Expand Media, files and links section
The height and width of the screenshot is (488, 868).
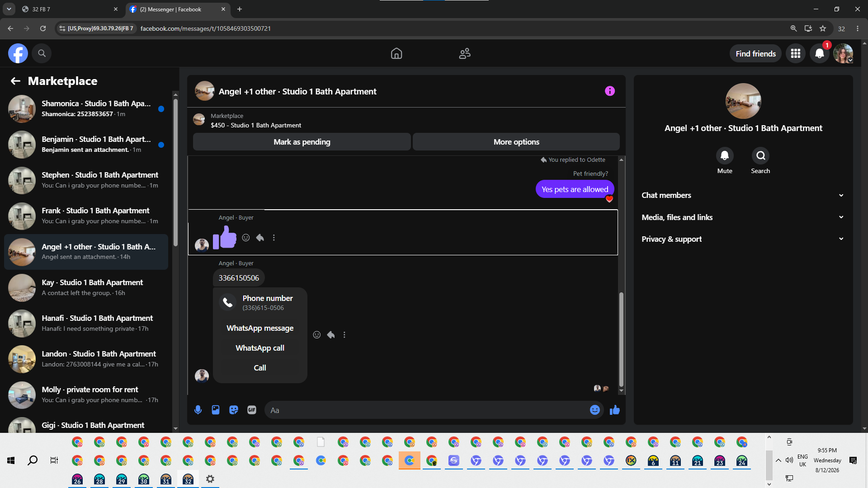point(743,217)
